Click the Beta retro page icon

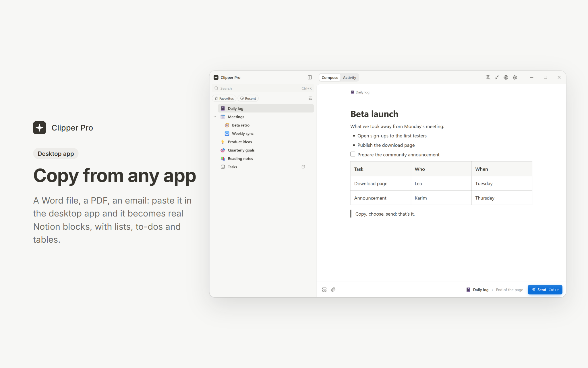[227, 125]
